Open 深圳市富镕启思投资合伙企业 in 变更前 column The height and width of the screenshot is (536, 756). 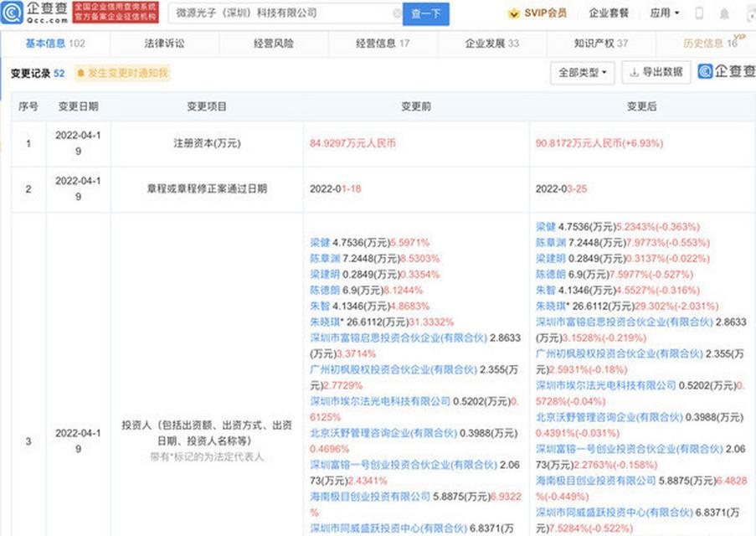click(399, 338)
